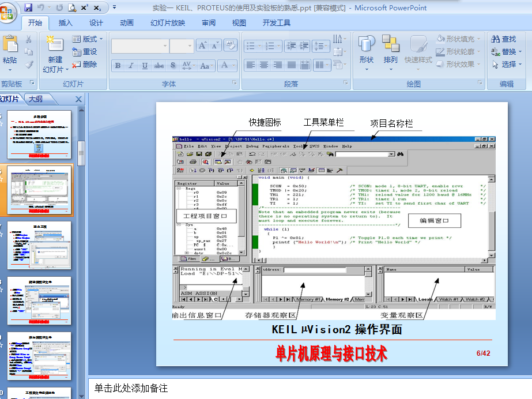This screenshot has width=532, height=399.
Task: Open the 剪贴板 dialog launcher
Action: pos(32,82)
